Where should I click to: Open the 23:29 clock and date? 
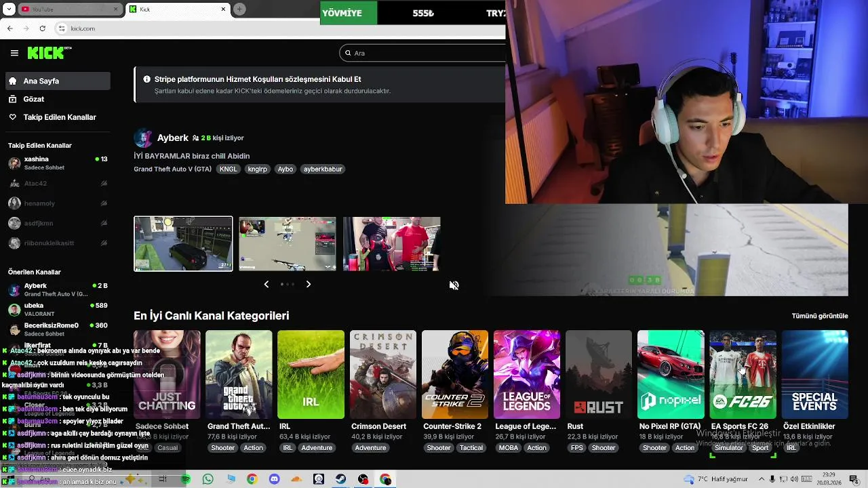click(831, 479)
